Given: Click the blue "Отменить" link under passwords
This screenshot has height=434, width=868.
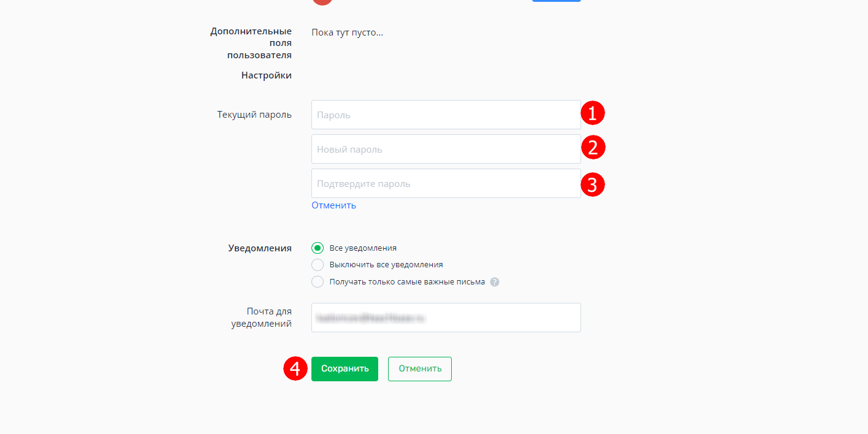Looking at the screenshot, I should 333,205.
